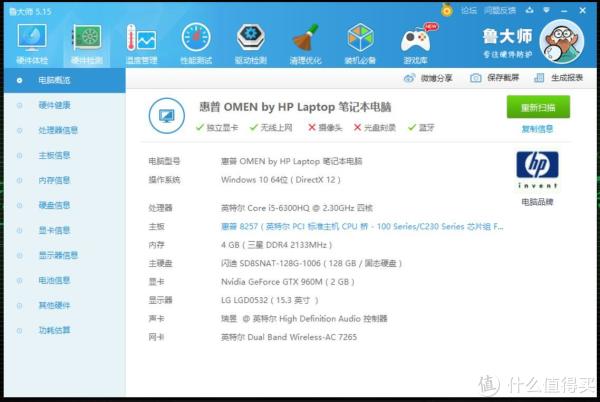Open 显卡信息 in the sidebar
This screenshot has width=600, height=402.
point(65,230)
